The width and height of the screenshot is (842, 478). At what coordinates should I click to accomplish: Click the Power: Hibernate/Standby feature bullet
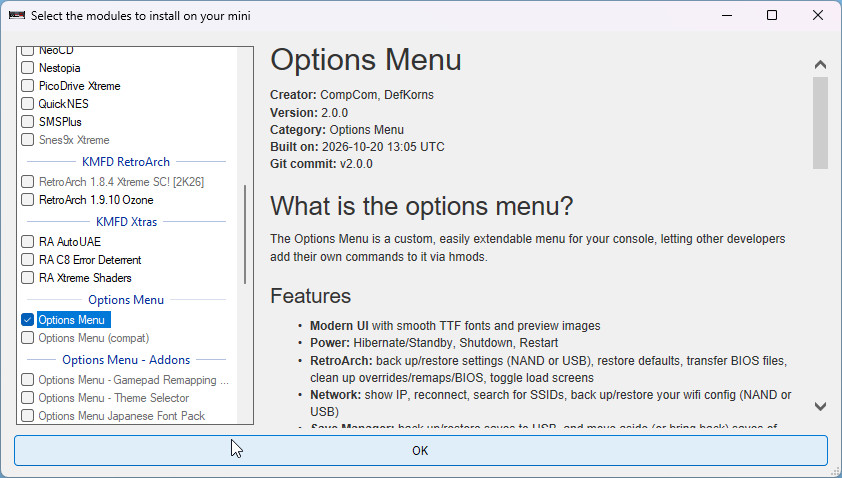pyautogui.click(x=434, y=343)
